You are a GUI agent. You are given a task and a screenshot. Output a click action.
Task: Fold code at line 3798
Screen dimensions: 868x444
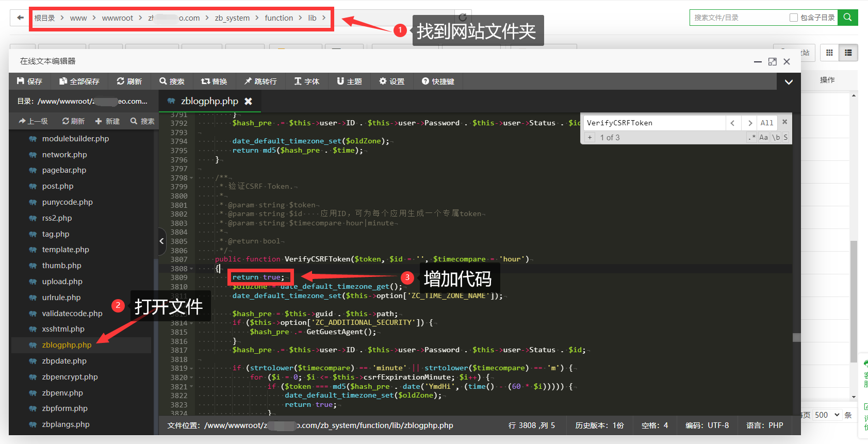pyautogui.click(x=192, y=178)
